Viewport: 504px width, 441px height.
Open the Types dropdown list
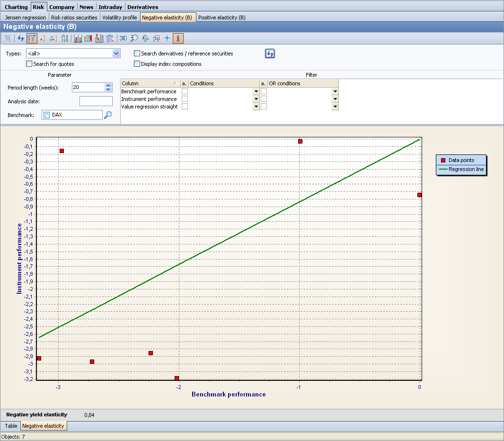tap(116, 54)
